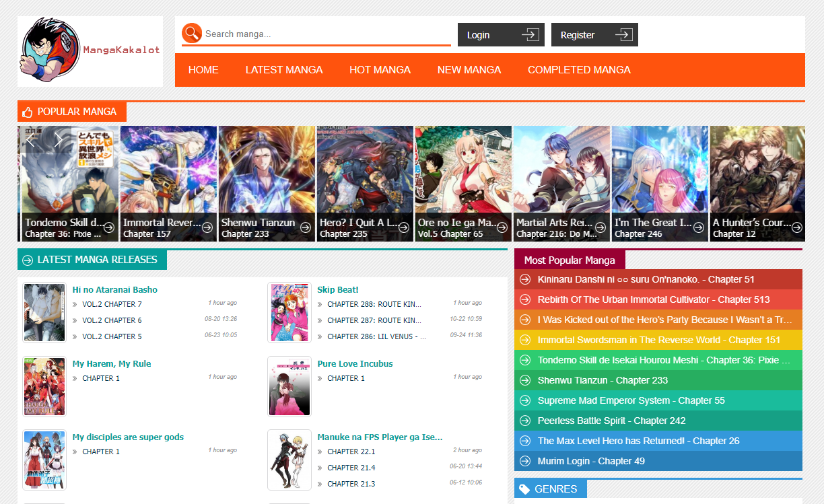This screenshot has width=824, height=504.
Task: Click arrow icon next to Rebirth Of Urban Immortal
Action: click(x=526, y=299)
